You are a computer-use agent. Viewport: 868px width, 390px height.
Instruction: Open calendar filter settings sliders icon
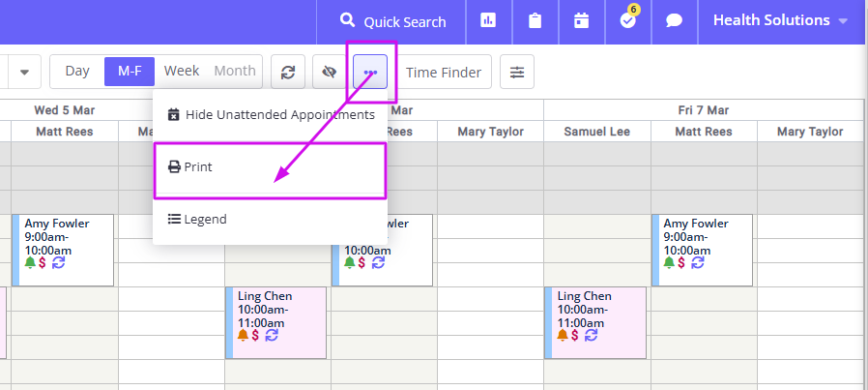pos(517,72)
